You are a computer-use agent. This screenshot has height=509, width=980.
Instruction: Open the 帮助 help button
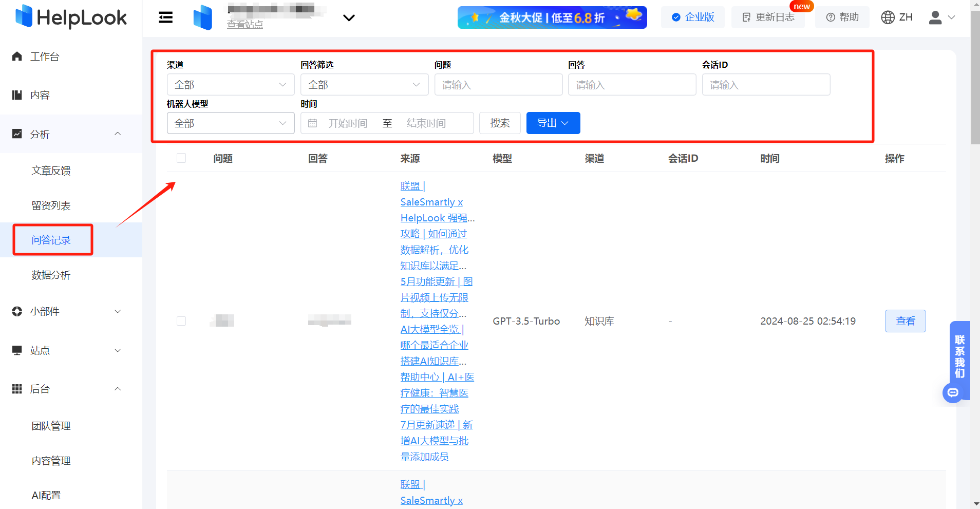(842, 17)
